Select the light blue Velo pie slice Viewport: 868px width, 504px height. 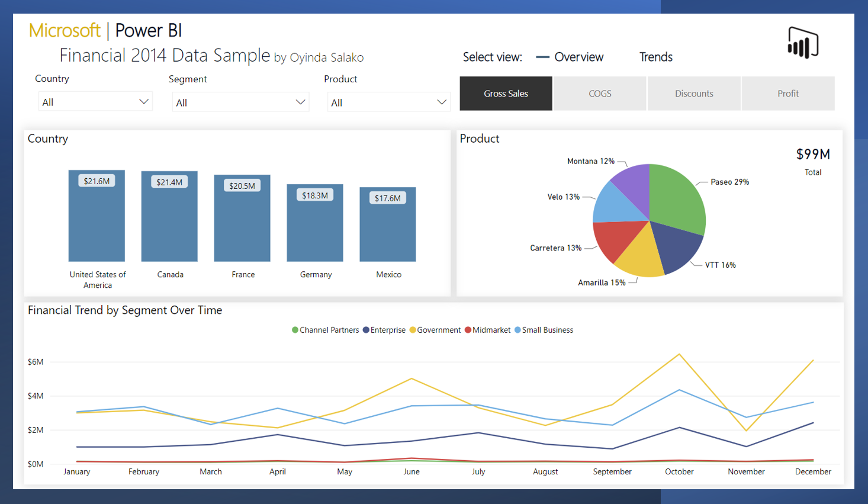(x=616, y=204)
